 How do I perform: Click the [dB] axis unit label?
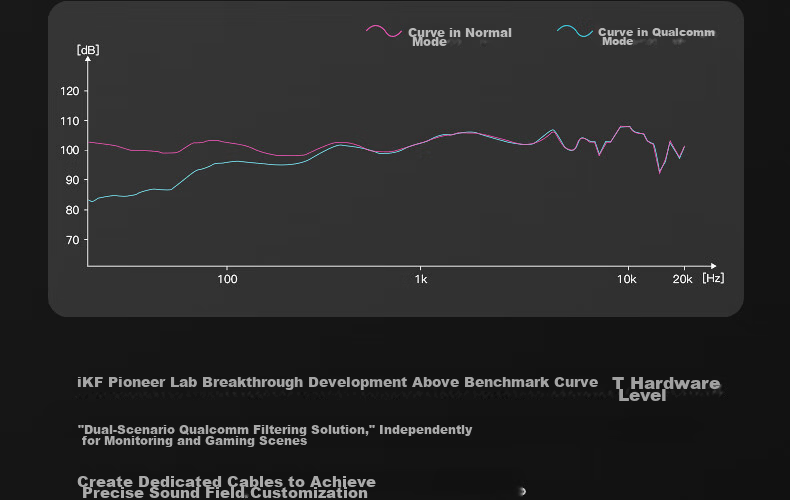click(88, 50)
